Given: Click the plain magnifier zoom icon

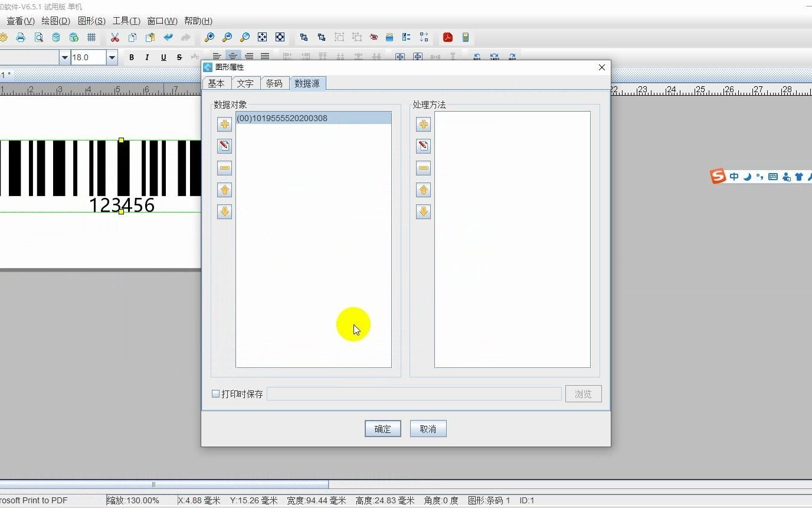Looking at the screenshot, I should (245, 37).
